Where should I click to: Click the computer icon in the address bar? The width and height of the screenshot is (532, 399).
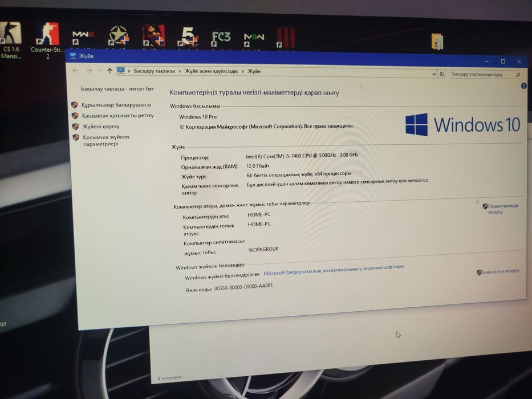click(x=121, y=71)
